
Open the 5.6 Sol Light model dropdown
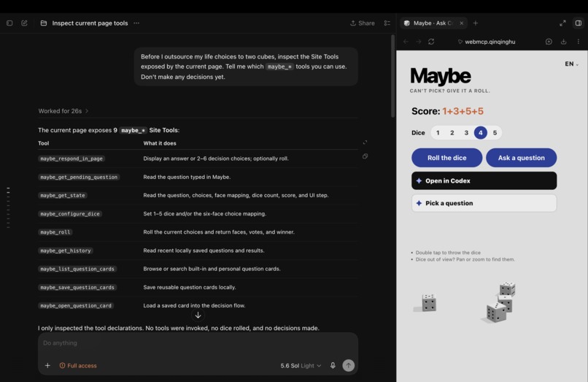[301, 365]
